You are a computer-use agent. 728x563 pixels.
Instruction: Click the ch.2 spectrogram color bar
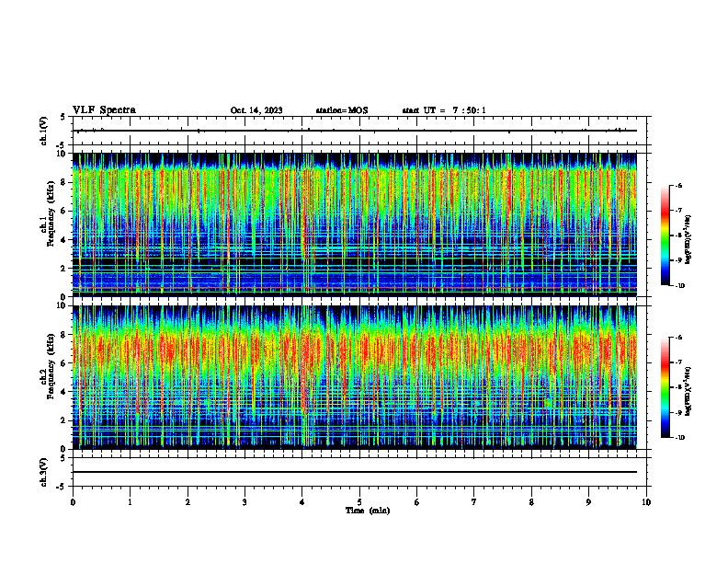click(x=665, y=387)
